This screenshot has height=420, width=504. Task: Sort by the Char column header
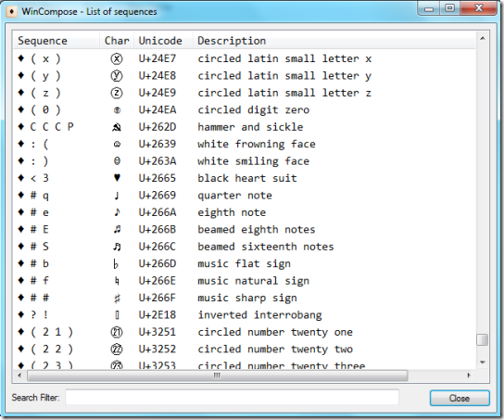[x=117, y=41]
